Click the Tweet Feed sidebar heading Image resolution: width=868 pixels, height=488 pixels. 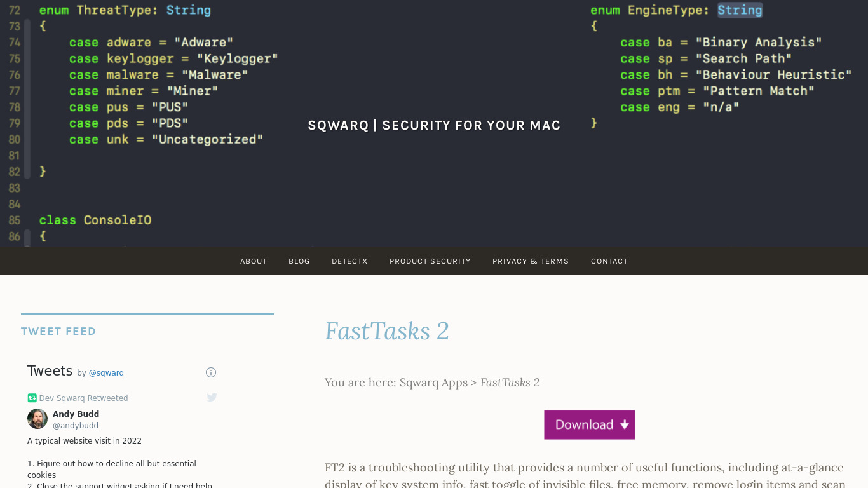point(58,331)
